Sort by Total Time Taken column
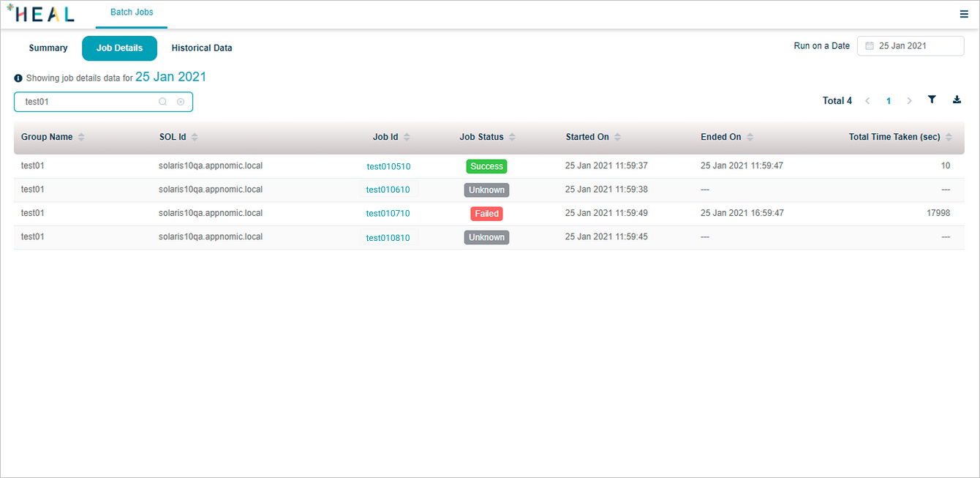 (x=949, y=137)
